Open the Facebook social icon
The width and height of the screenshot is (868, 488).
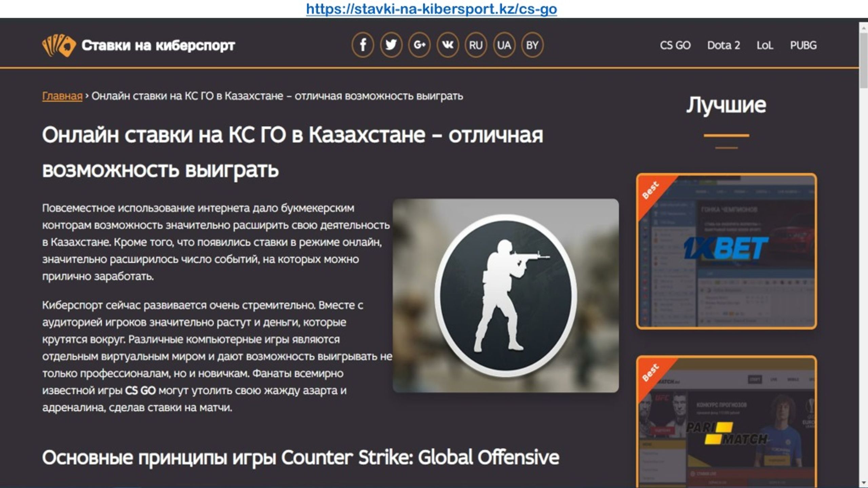pos(363,45)
